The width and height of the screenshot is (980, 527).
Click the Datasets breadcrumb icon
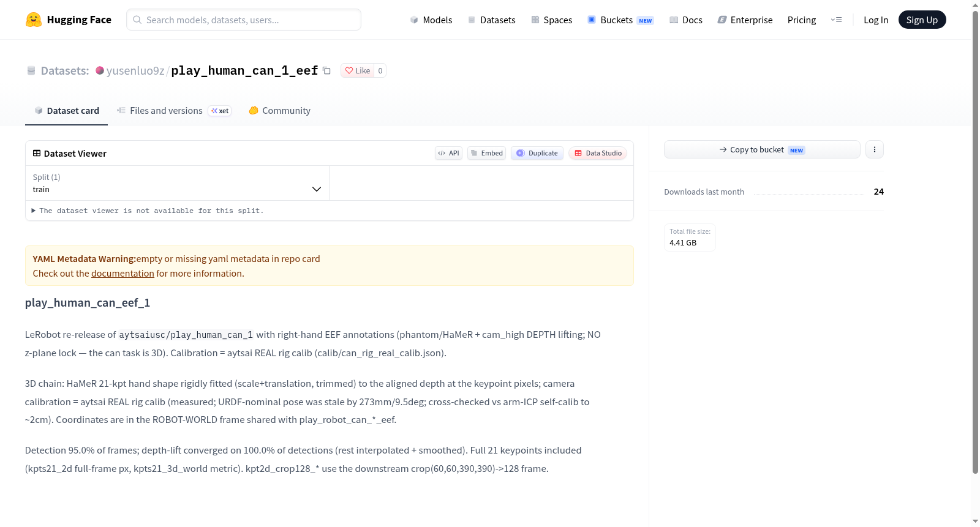pyautogui.click(x=31, y=71)
